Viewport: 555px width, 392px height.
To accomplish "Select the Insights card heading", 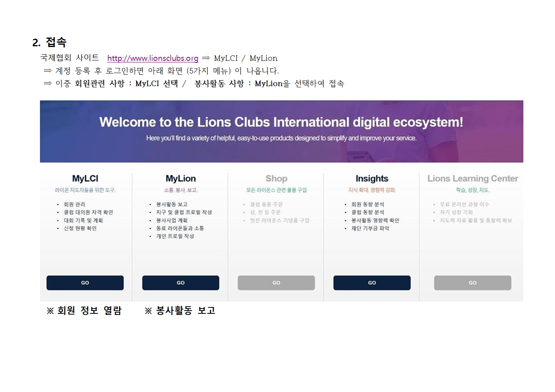I will 372,179.
